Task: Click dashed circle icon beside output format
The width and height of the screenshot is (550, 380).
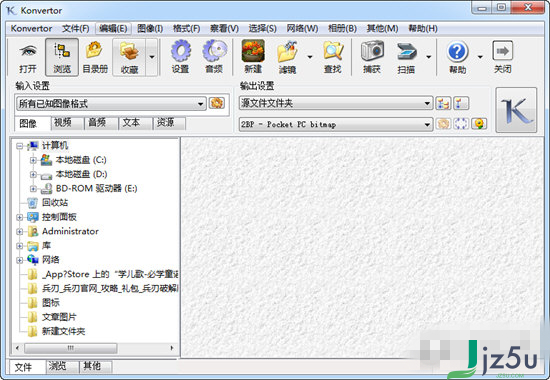Action: pos(461,124)
